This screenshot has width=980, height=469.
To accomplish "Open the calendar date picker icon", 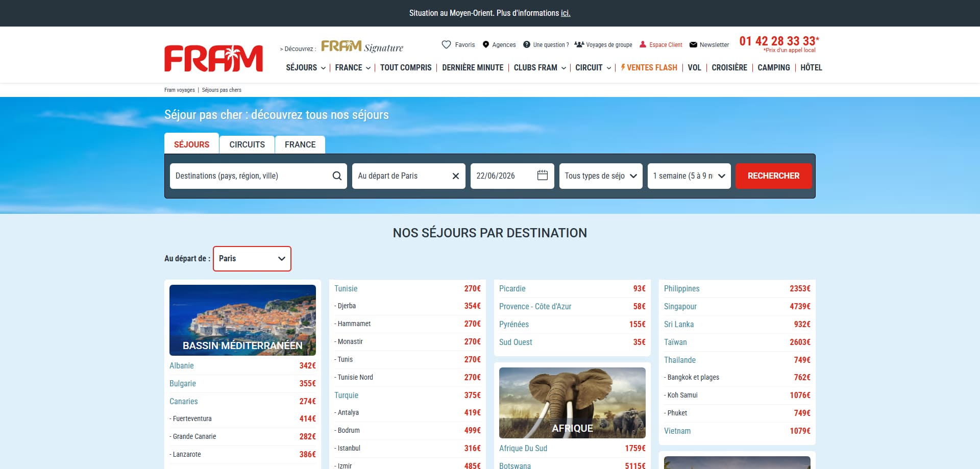I will pyautogui.click(x=543, y=176).
